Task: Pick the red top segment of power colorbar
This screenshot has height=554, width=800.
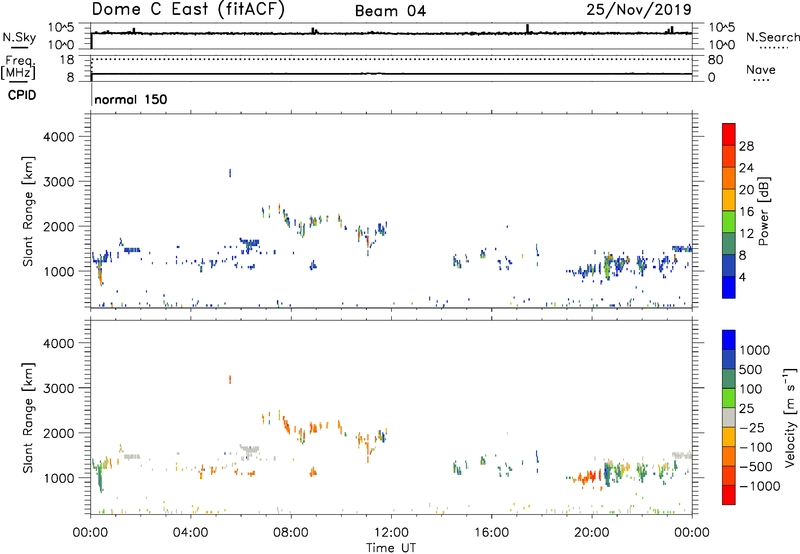Action: coord(729,134)
